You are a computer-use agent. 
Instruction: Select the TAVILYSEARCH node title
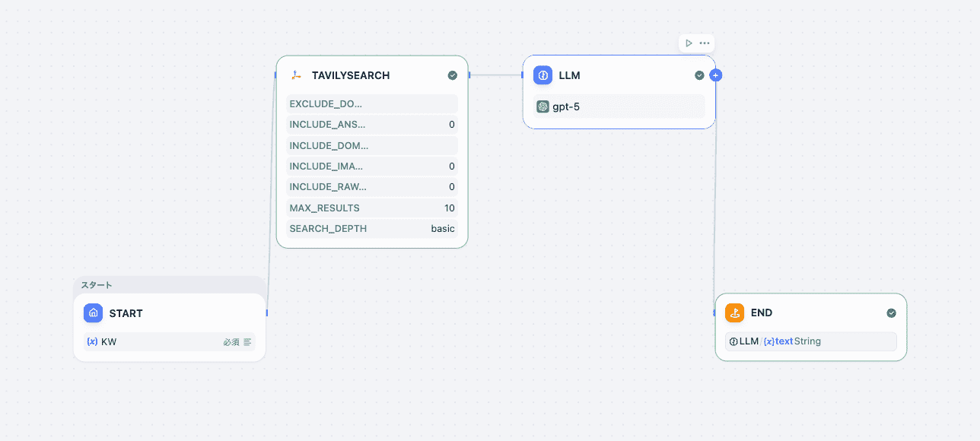point(351,75)
